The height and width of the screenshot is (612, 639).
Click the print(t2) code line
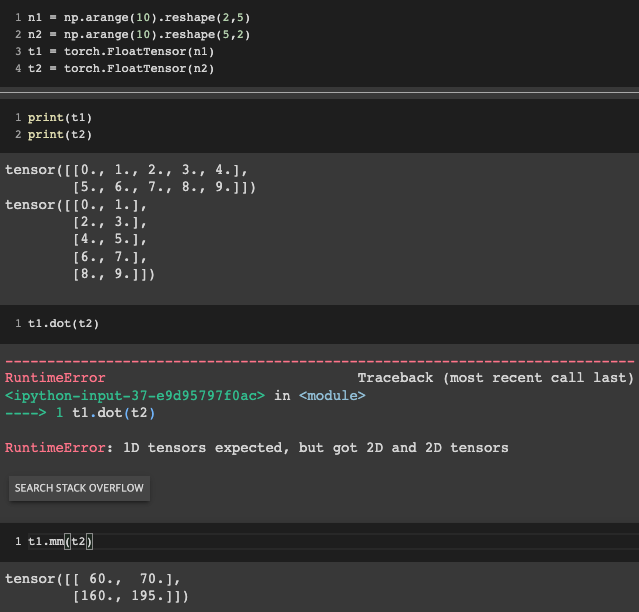(60, 134)
